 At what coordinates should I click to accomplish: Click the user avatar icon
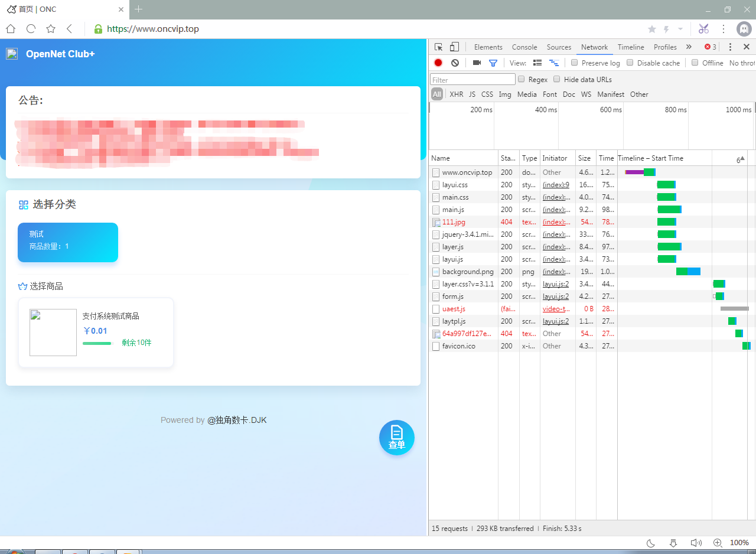[744, 29]
